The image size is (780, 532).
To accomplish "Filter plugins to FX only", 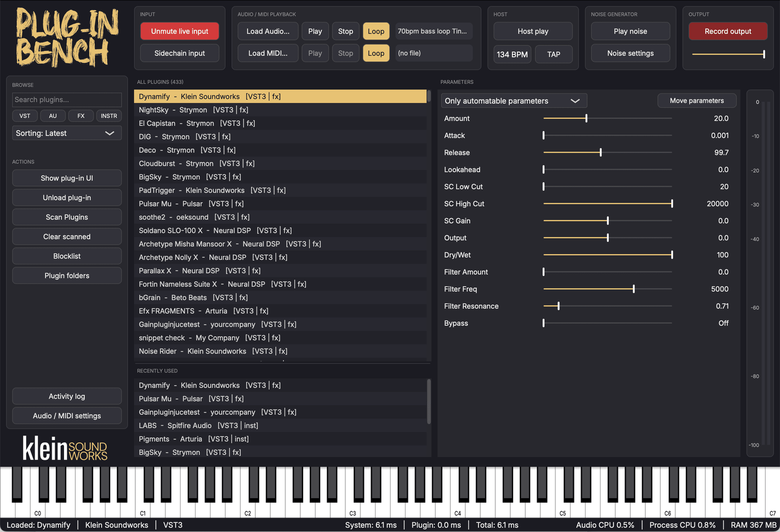I will pos(81,116).
